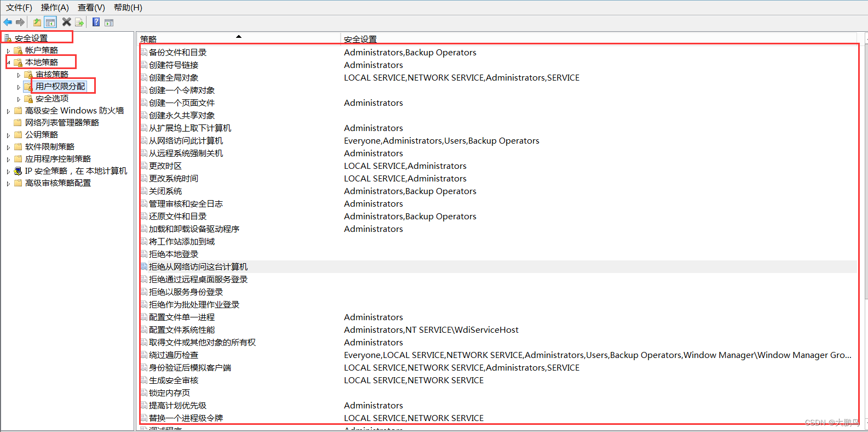Image resolution: width=868 pixels, height=432 pixels.
Task: Click the policy icon beside 提高计划优先级
Action: (x=144, y=405)
